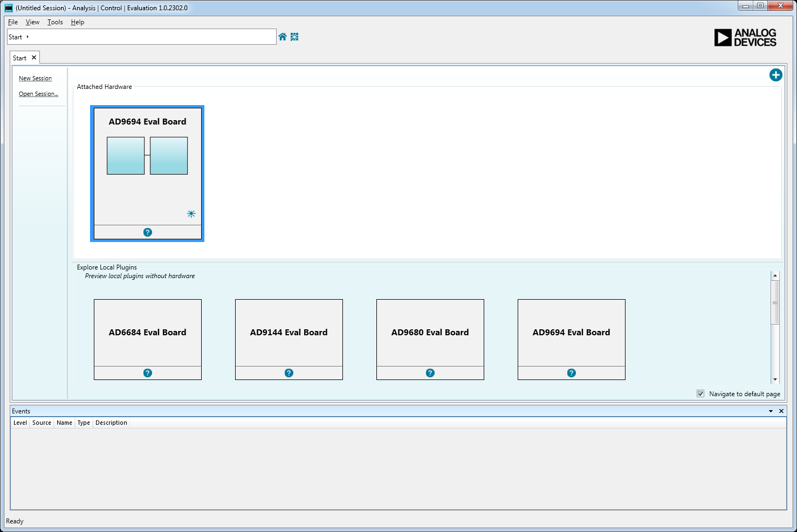
Task: Open the File menu
Action: (13, 22)
